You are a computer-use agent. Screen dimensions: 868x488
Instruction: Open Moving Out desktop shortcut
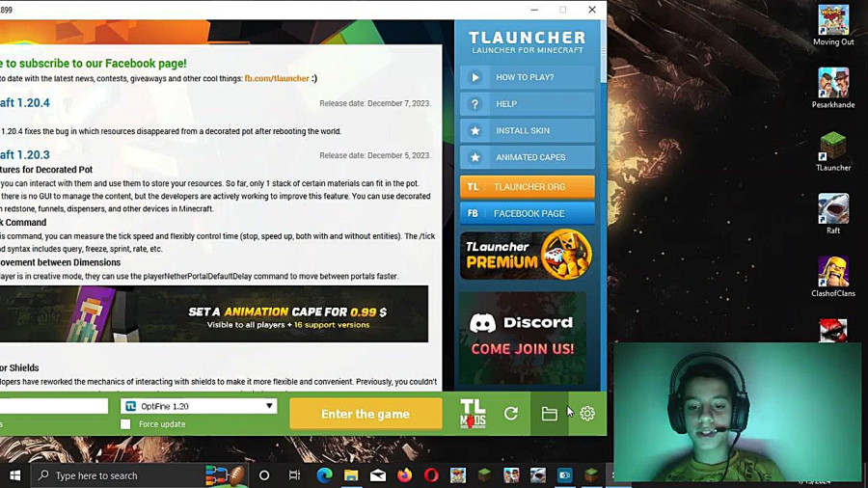pos(833,25)
